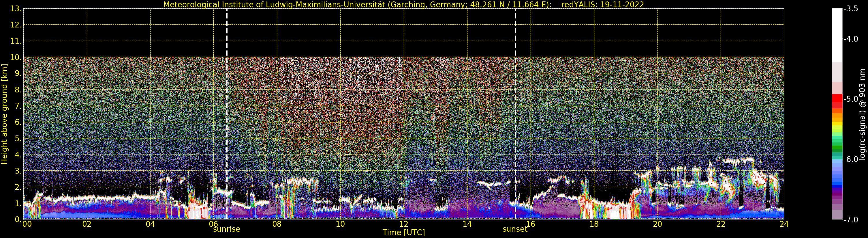Click the '9.' height tick label
This screenshot has width=868, height=238.
[x=18, y=74]
